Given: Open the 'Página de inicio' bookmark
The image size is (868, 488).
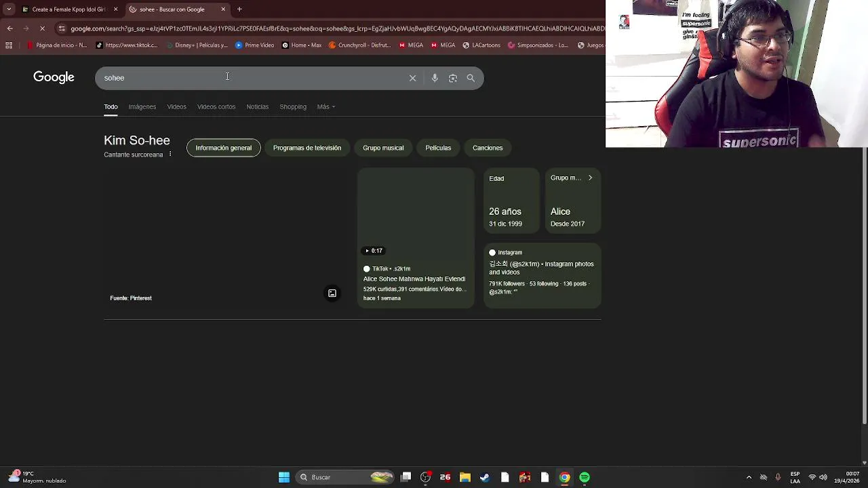Looking at the screenshot, I should (x=56, y=45).
